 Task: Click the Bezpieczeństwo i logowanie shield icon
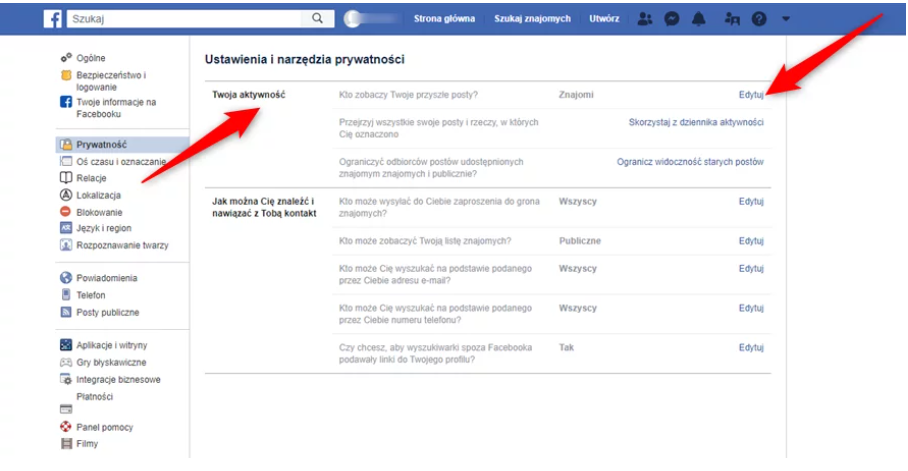click(66, 75)
